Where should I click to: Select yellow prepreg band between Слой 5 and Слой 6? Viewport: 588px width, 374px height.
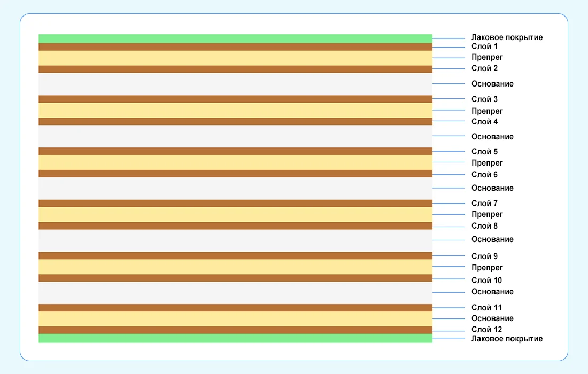235,162
